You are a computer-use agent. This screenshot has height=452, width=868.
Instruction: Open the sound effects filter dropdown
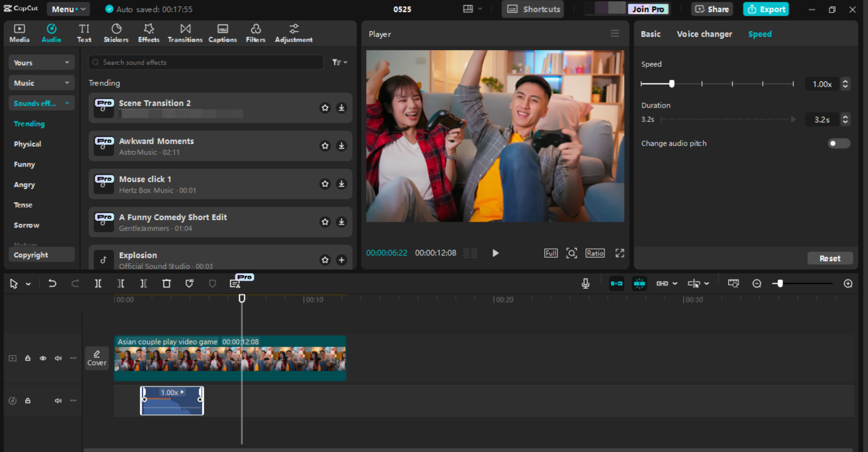(x=339, y=62)
